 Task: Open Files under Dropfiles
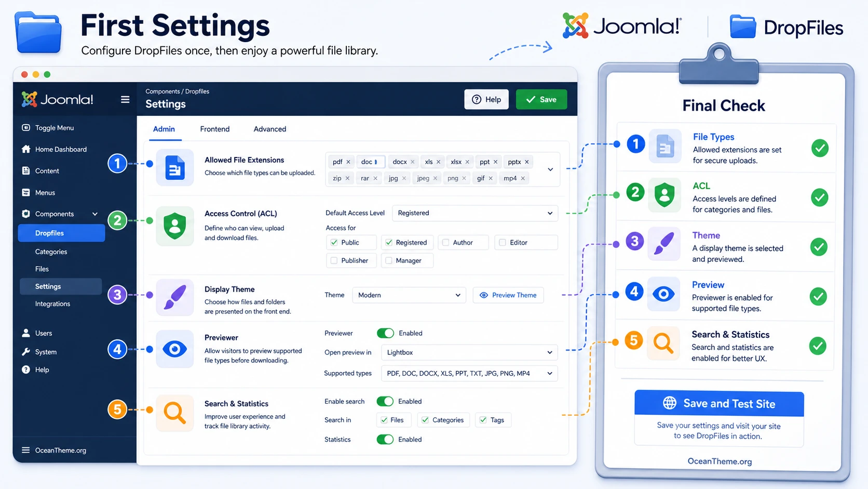coord(42,269)
